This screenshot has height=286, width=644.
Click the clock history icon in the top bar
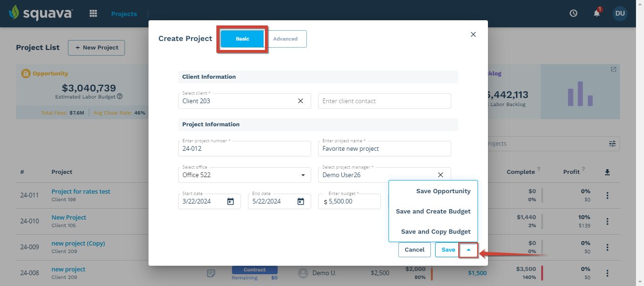tap(573, 13)
